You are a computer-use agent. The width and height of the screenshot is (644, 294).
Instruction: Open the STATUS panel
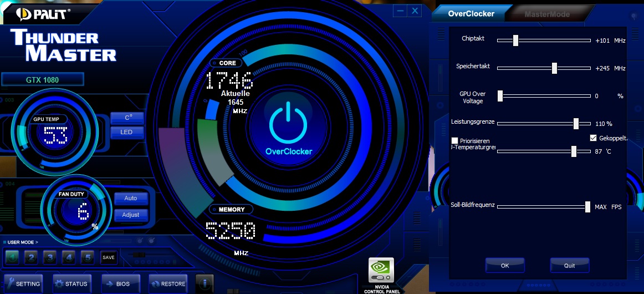pos(72,283)
